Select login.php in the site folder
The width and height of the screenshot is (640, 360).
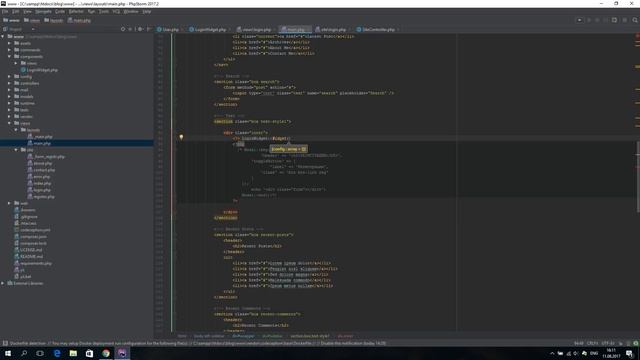click(x=39, y=190)
